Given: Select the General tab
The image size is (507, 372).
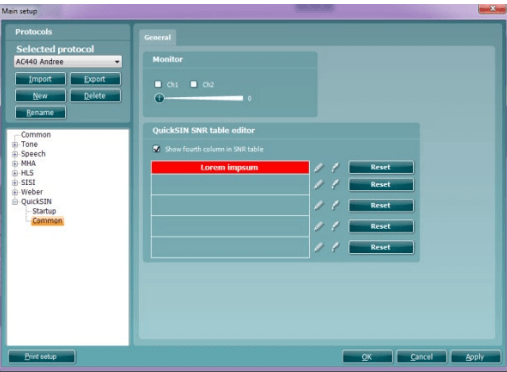Looking at the screenshot, I should 158,37.
